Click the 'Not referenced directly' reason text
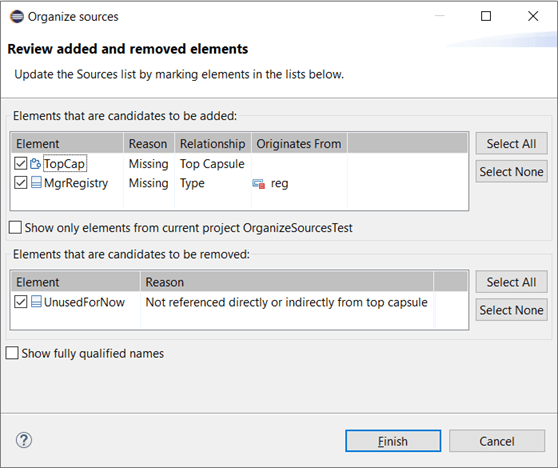 tap(286, 302)
